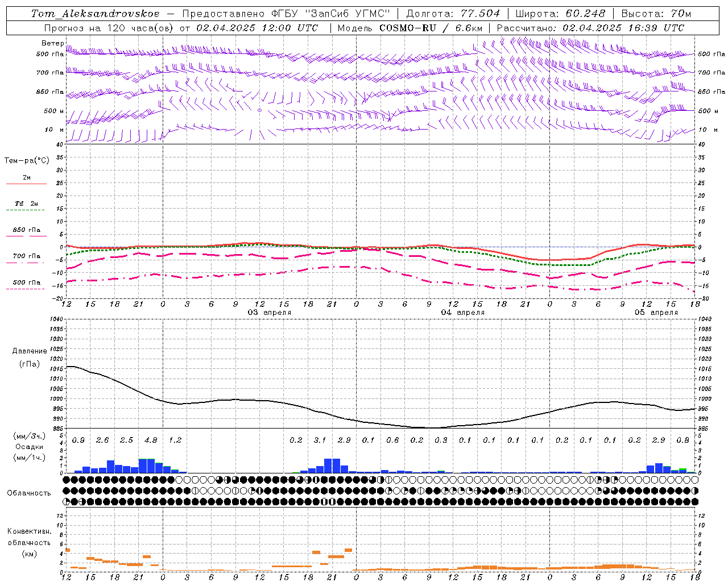Click the '05 апреля' date label

click(656, 313)
